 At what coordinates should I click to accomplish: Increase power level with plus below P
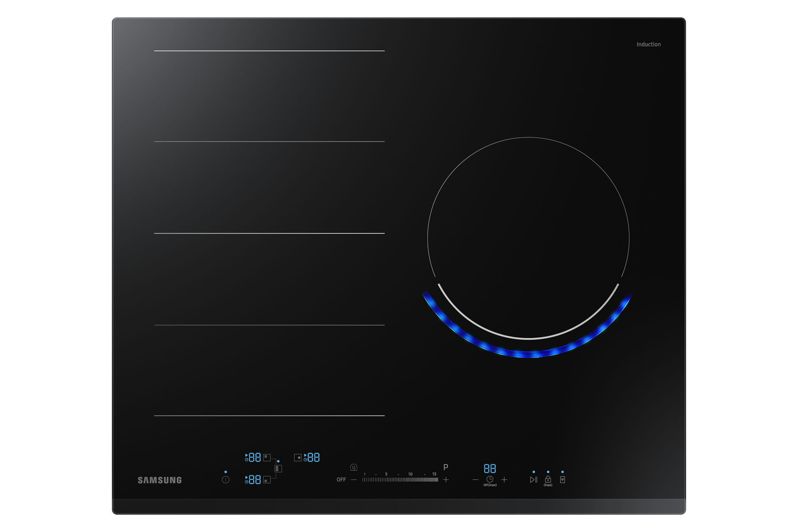(x=446, y=480)
